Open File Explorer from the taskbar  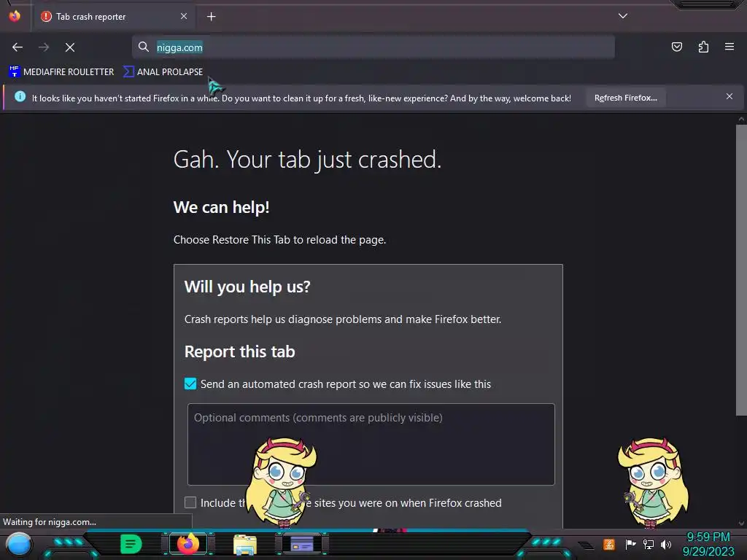pyautogui.click(x=245, y=545)
